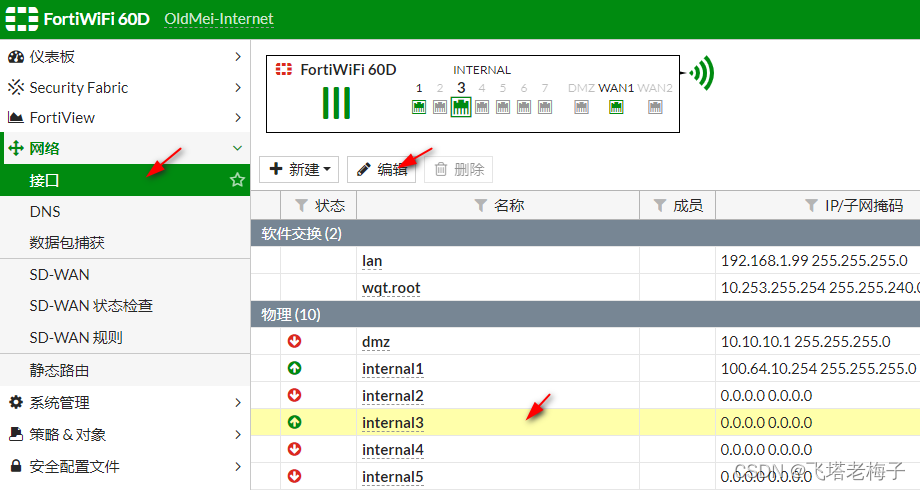Select the 接口 menu item

[x=125, y=180]
